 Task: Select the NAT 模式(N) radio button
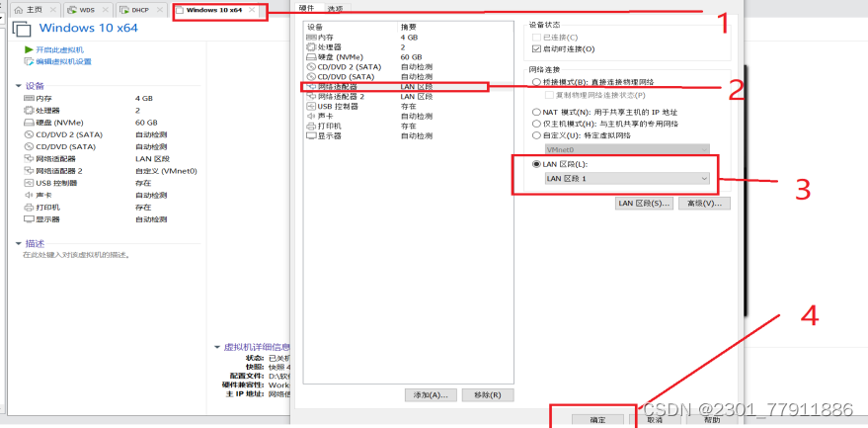[536, 112]
